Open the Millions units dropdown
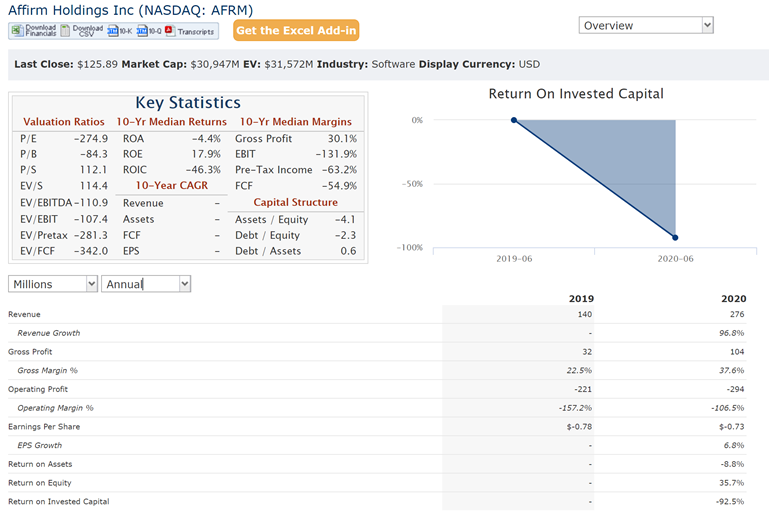Viewport: 769px width, 511px height. (53, 284)
